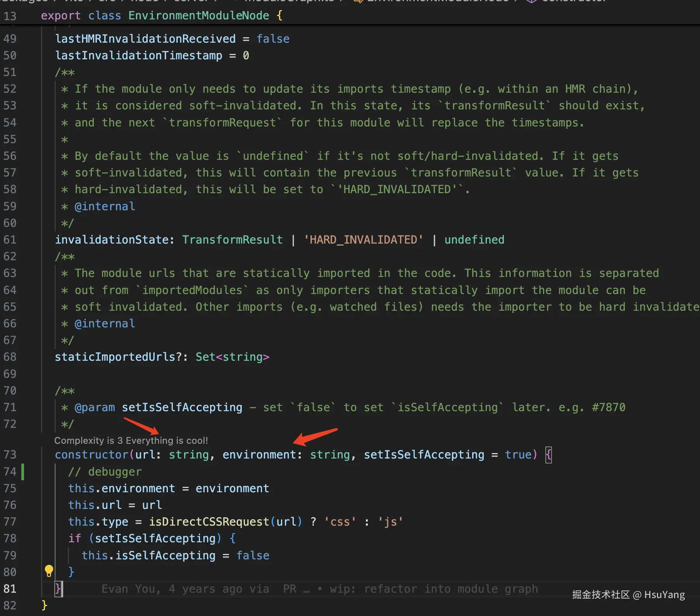Click the 'environment' parameter on line 73
Viewport: 700px width, 616px height.
[x=259, y=455]
